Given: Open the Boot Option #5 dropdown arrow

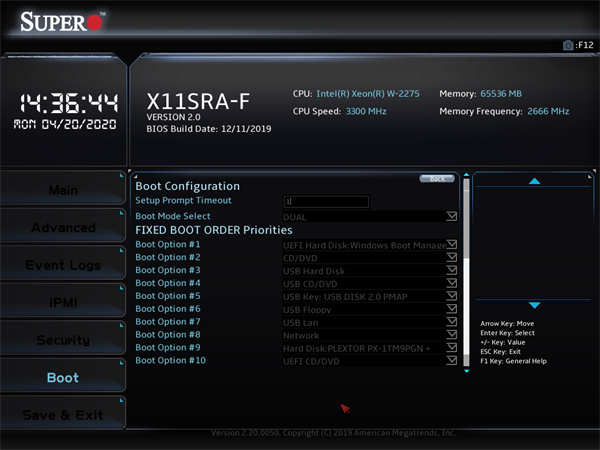Looking at the screenshot, I should coord(452,296).
